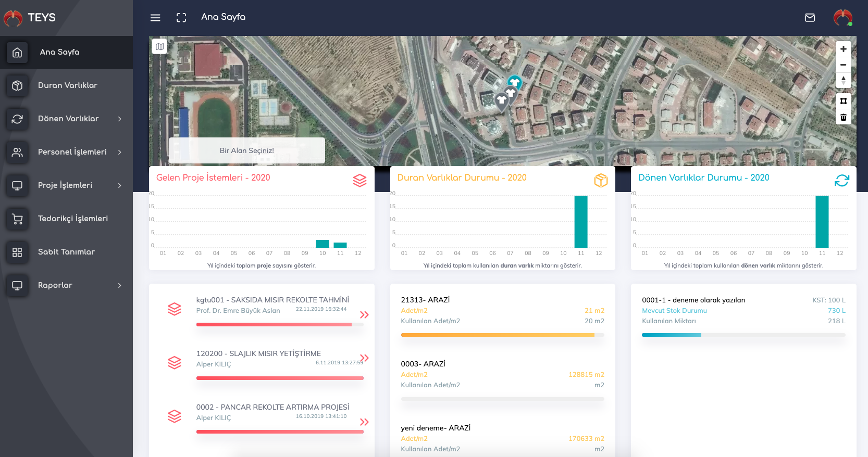Toggle the hamburger sidebar menu
Image resolution: width=868 pixels, height=457 pixels.
[155, 18]
